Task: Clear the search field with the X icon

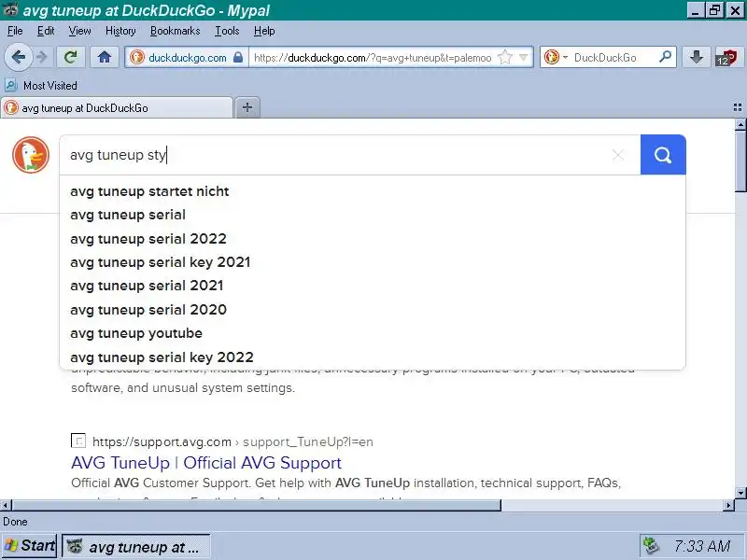Action: tap(618, 155)
